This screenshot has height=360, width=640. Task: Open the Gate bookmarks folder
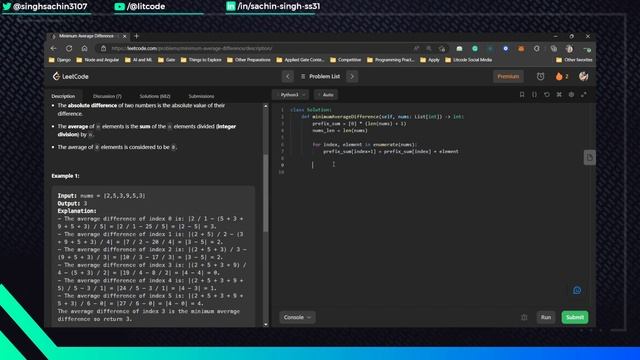pyautogui.click(x=167, y=60)
